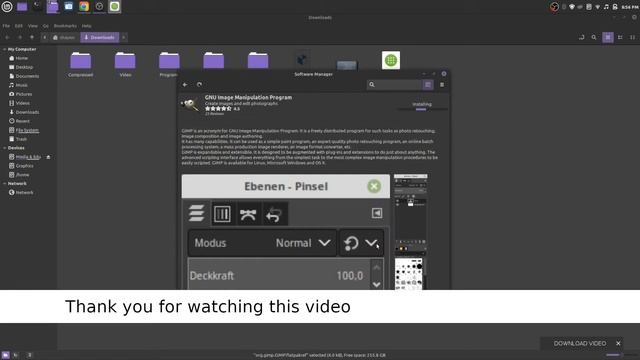Open the Graphics device in sidebar
Screen dimensions: 640x360
click(x=22, y=166)
